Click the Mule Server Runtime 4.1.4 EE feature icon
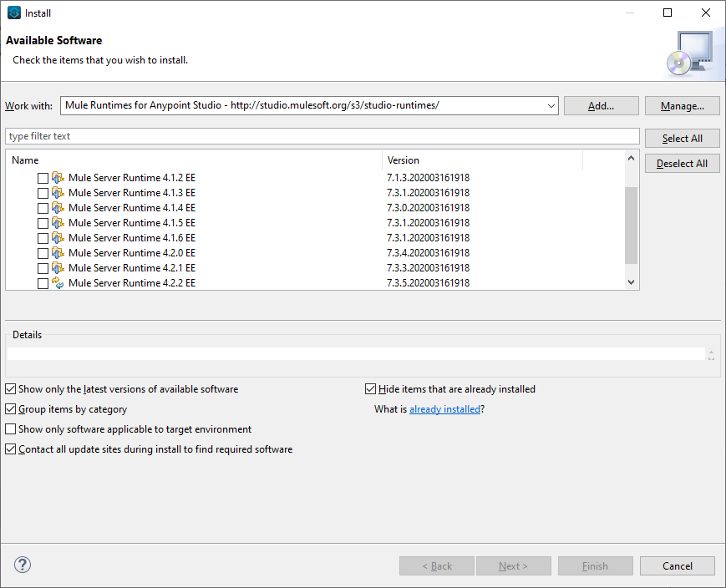 click(58, 208)
